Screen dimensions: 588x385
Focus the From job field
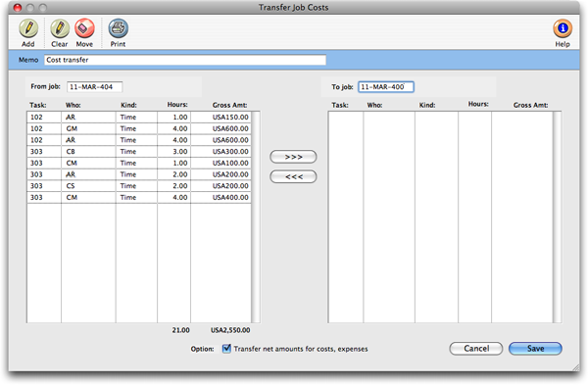[x=94, y=87]
